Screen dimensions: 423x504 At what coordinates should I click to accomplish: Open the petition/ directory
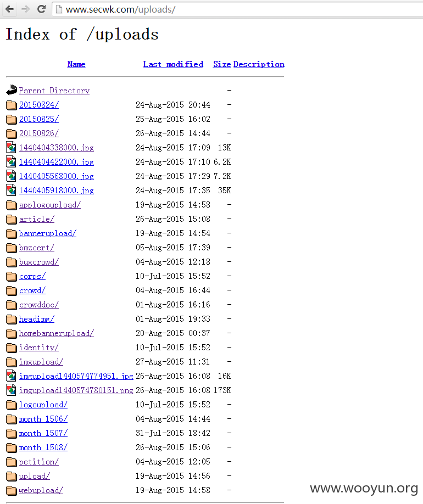coord(39,462)
